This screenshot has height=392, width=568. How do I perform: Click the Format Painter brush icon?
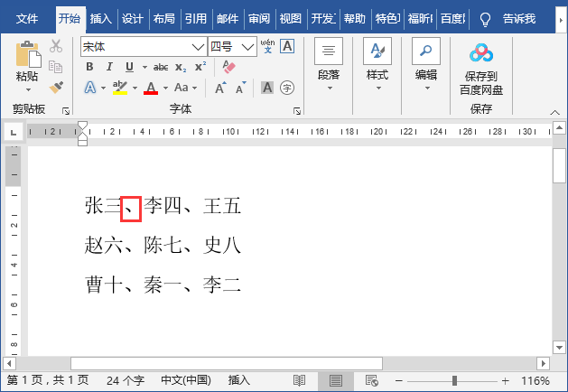coord(56,87)
